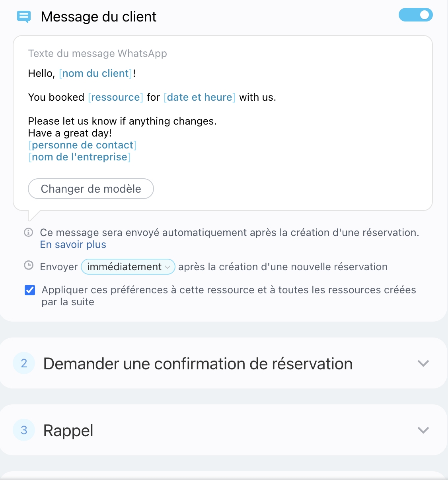The width and height of the screenshot is (448, 480).
Task: Click the [date et heure] variable
Action: pos(199,98)
